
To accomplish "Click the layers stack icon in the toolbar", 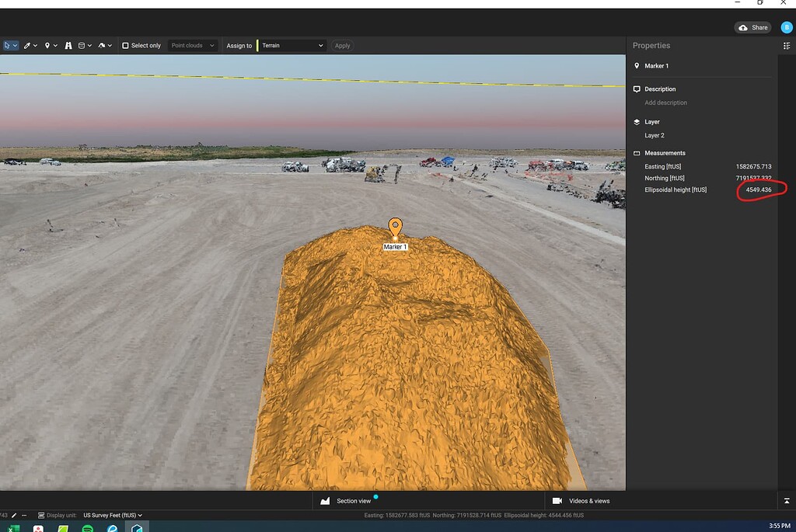I will (81, 45).
